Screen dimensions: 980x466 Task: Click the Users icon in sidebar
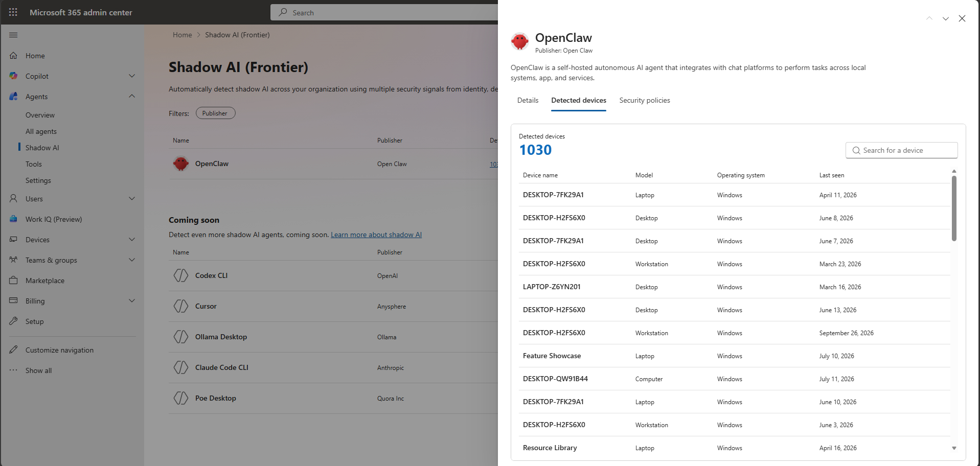[13, 198]
